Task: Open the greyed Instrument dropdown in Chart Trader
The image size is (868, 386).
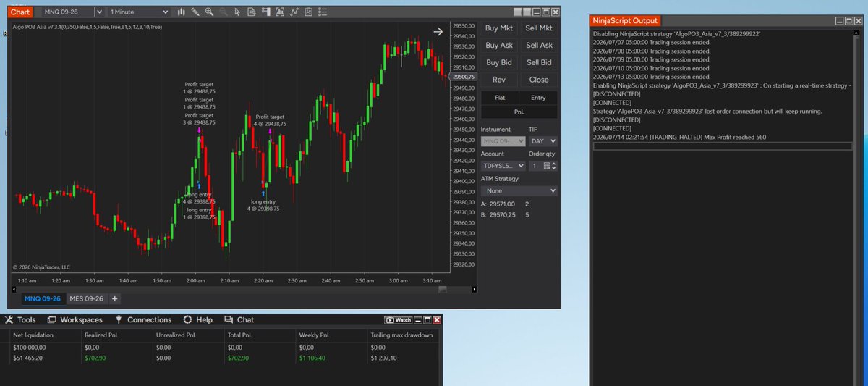Action: 503,141
